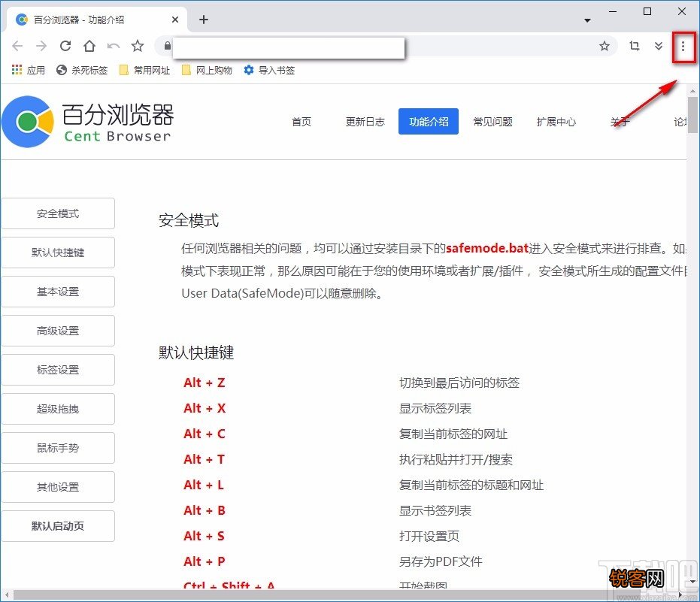The image size is (700, 602).
Task: Click the vertical scrollbar thumb
Action: coord(692,114)
